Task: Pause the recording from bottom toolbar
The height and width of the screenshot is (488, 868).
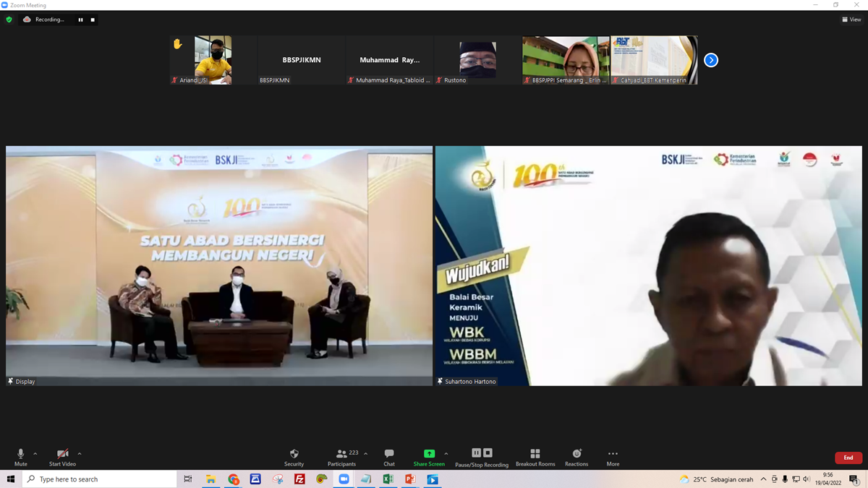Action: coord(476,453)
